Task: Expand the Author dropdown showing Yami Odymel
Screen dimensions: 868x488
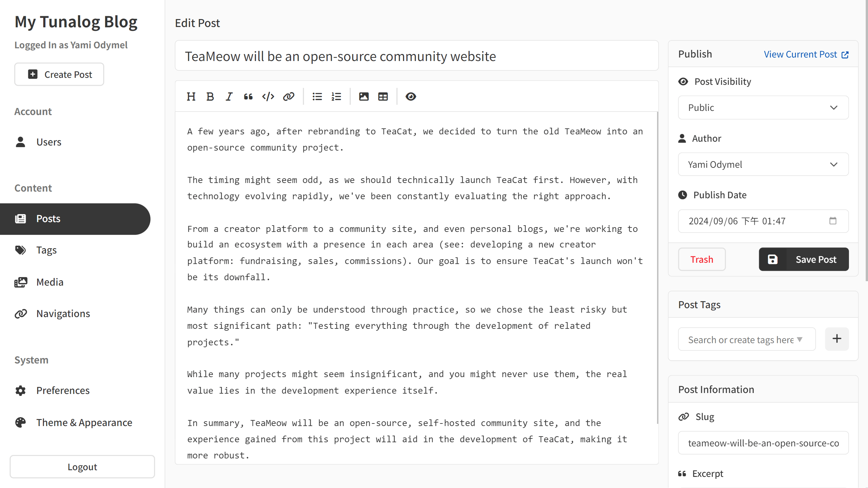Action: [x=763, y=164]
